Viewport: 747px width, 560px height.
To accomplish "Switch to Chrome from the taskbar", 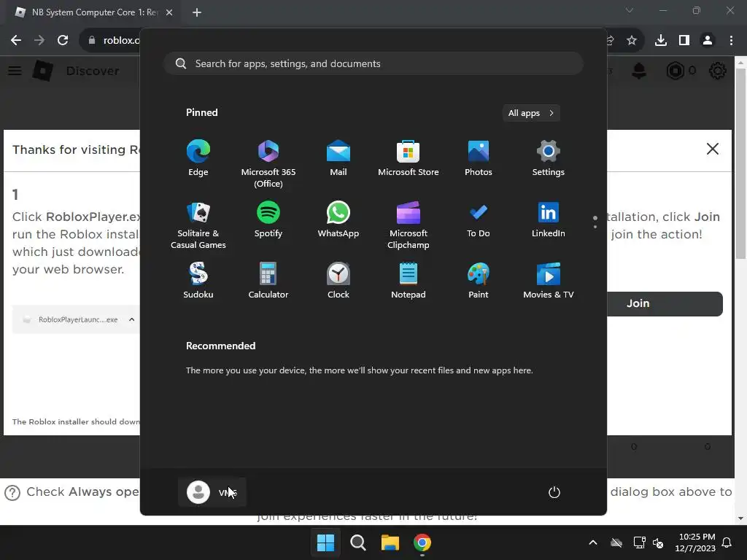I will (x=422, y=542).
